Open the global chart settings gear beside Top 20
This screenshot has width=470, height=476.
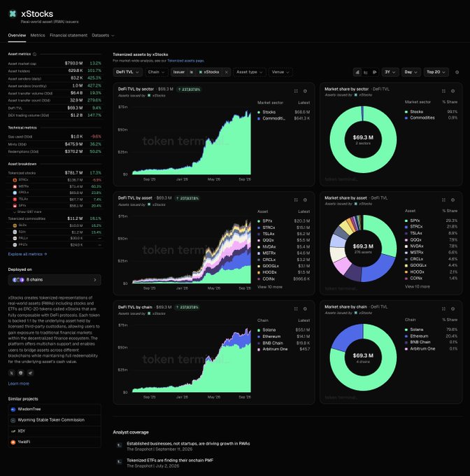[x=457, y=72]
